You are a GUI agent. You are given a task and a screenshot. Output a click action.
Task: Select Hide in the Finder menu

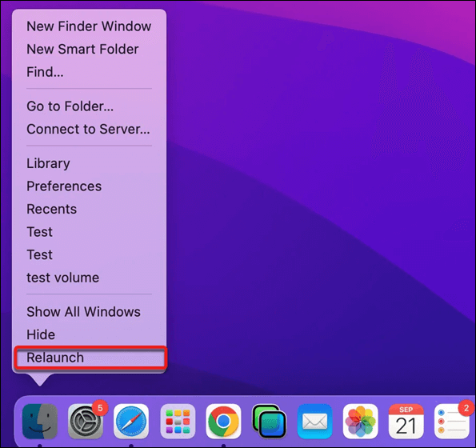(90, 334)
